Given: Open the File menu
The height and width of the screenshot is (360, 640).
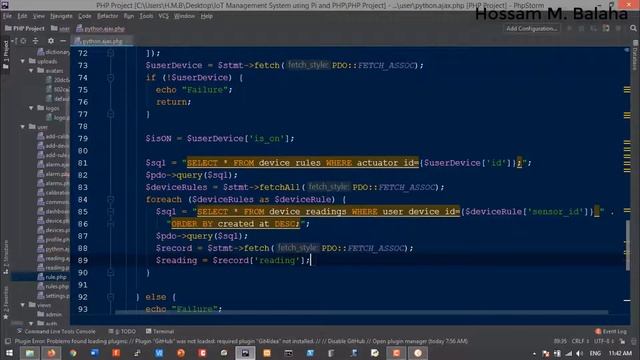Looking at the screenshot, I should (7, 16).
